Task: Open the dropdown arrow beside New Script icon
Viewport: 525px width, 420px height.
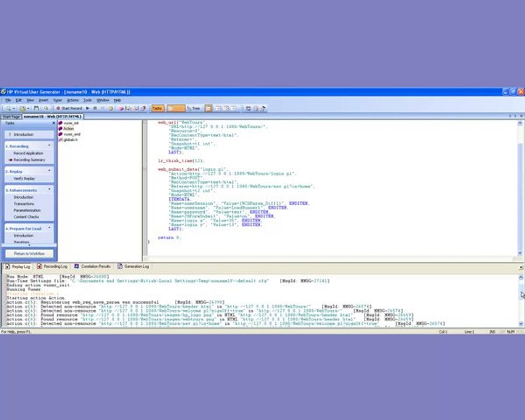Action: pos(14,108)
